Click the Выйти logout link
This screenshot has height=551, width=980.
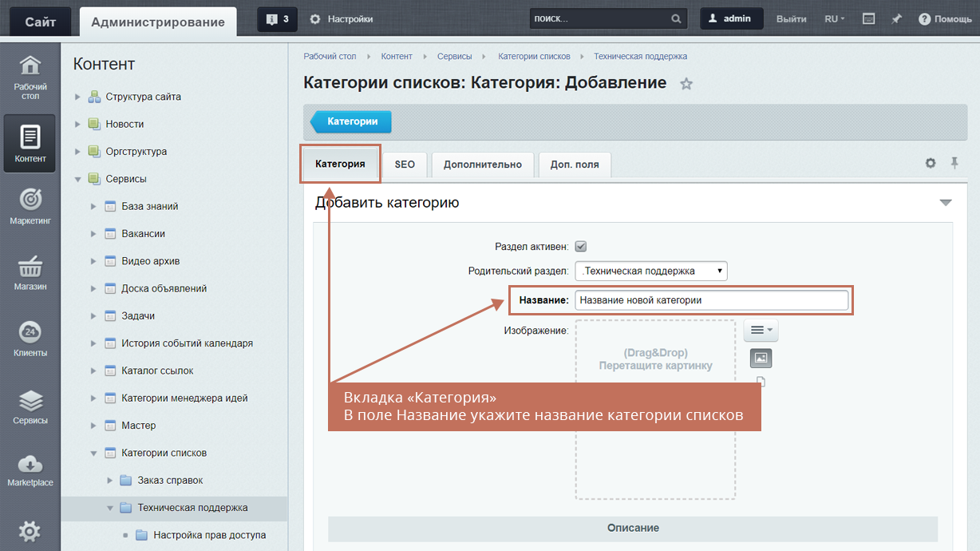pyautogui.click(x=791, y=19)
